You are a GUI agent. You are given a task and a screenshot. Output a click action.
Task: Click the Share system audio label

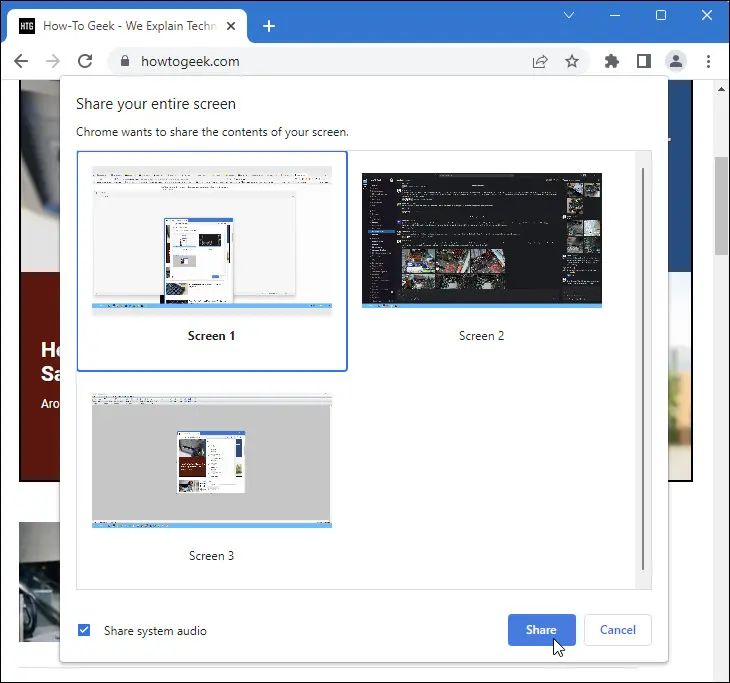[155, 631]
